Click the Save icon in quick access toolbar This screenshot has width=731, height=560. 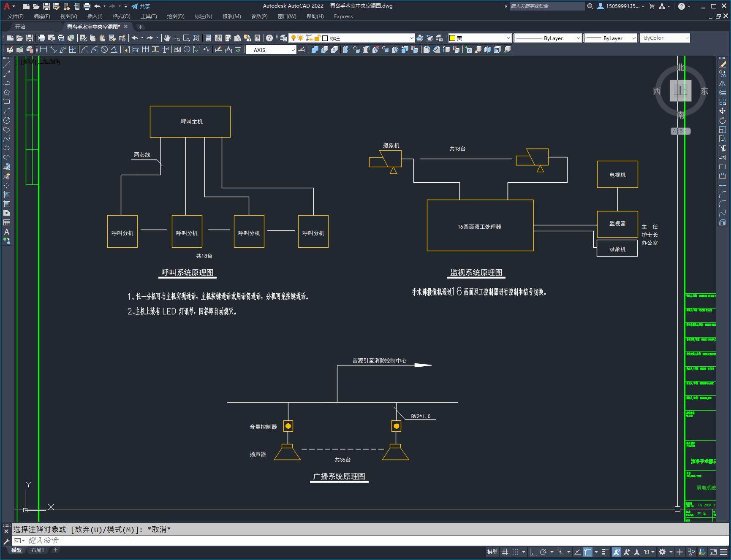[46, 6]
